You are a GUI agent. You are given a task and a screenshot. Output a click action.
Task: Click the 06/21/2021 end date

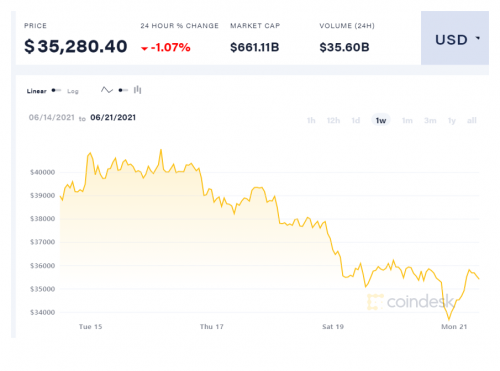[x=113, y=117]
